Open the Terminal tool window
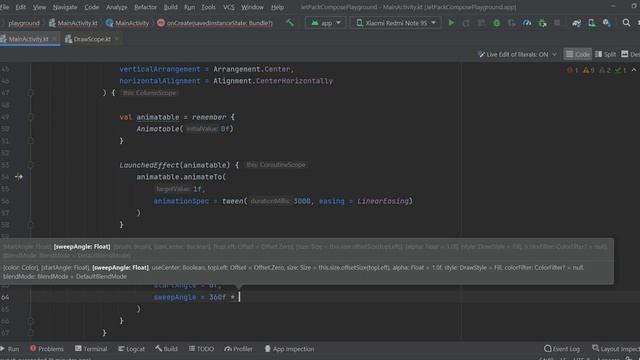Screen dimensions: 640x360 point(91,349)
